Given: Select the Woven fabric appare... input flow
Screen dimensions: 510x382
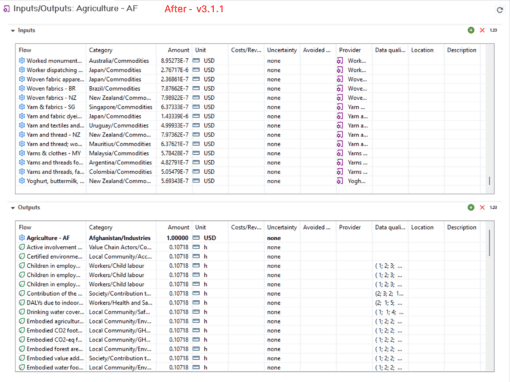Looking at the screenshot, I should point(55,79).
